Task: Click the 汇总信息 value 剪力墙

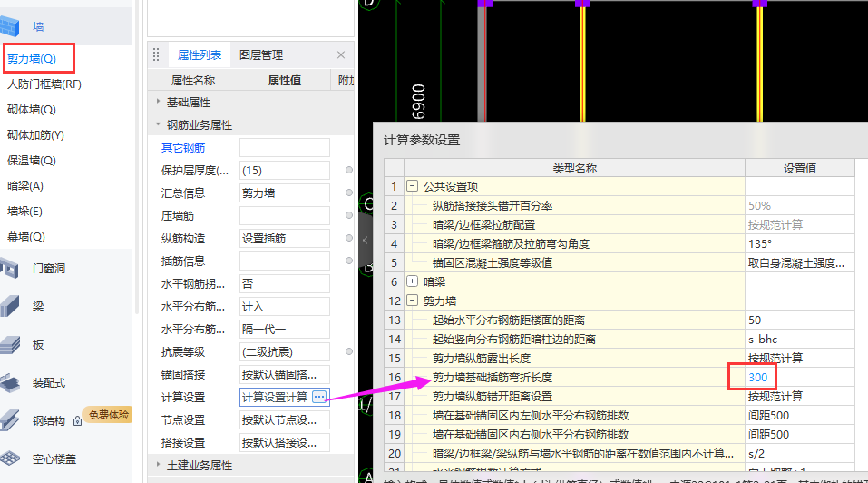Action: pyautogui.click(x=285, y=193)
